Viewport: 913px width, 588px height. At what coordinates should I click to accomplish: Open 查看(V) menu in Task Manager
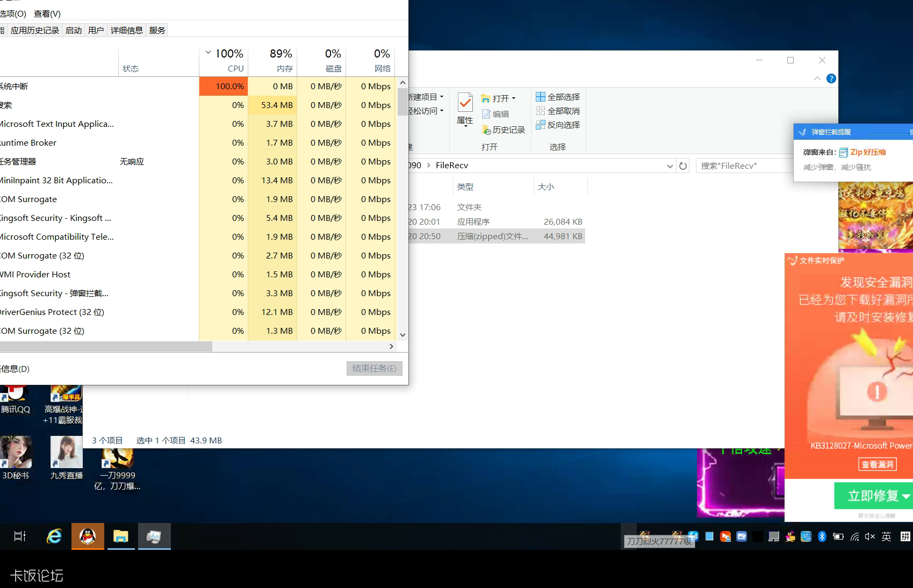click(x=47, y=13)
